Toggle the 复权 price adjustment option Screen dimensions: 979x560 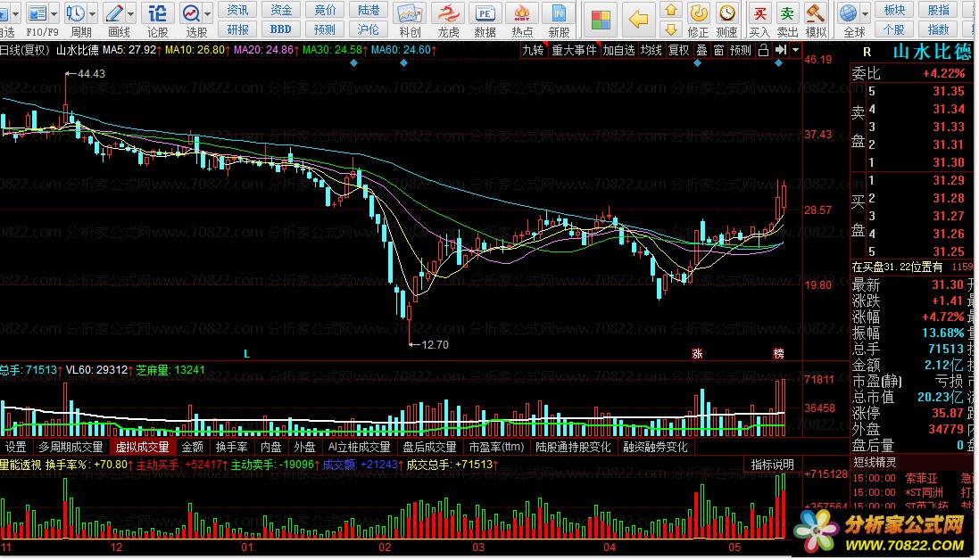[678, 50]
